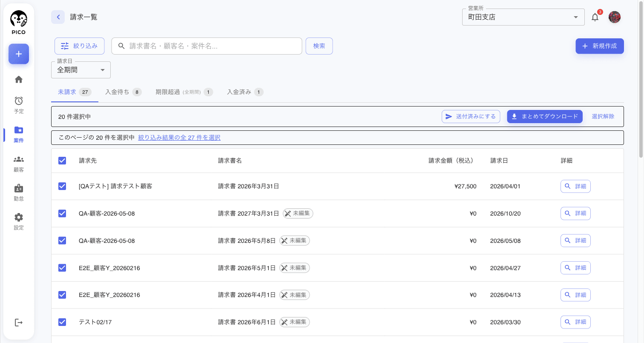
Task: Click the ¥27,500 amount cell
Action: tap(466, 186)
